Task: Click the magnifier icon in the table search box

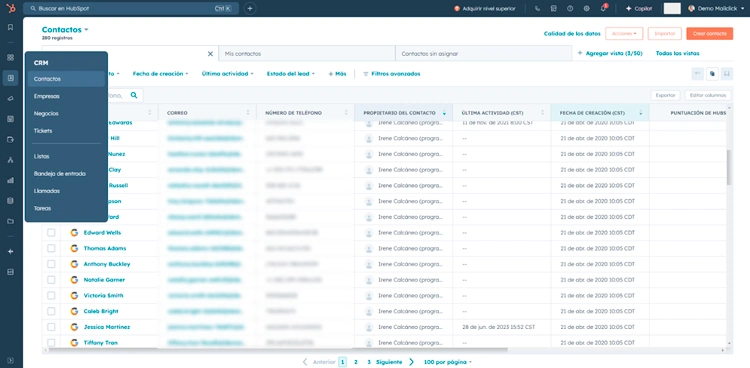Action: [134, 95]
